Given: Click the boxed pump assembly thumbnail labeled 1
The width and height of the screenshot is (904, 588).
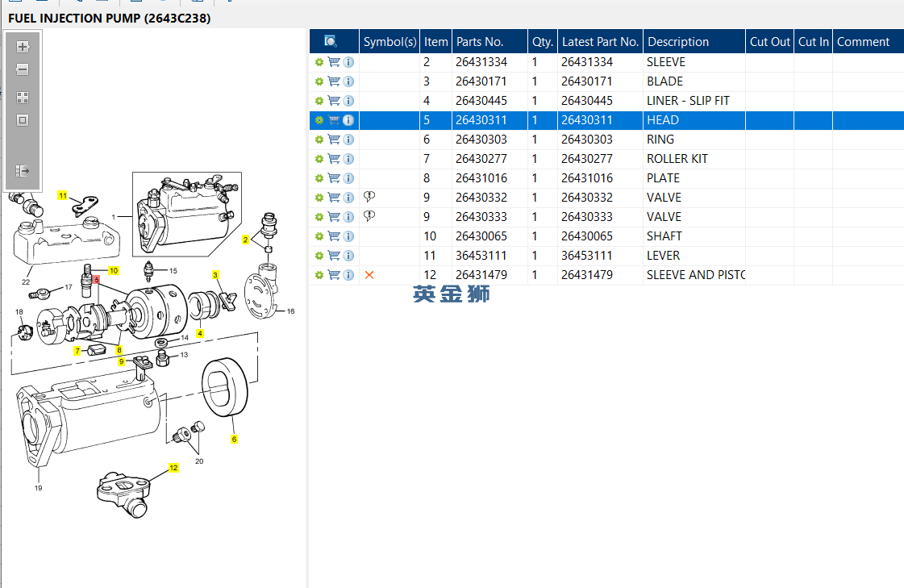Looking at the screenshot, I should click(x=187, y=214).
